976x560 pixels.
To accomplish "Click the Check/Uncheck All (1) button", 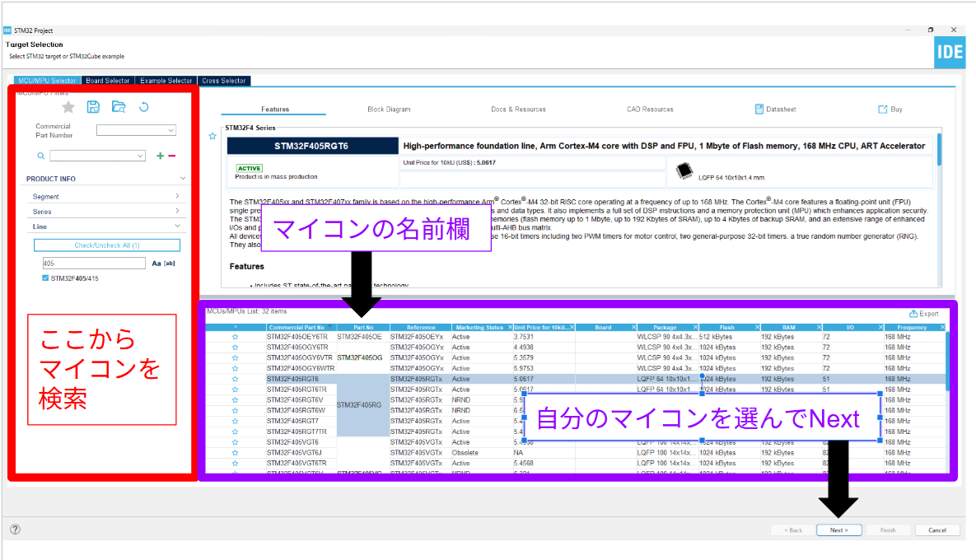I will (107, 245).
